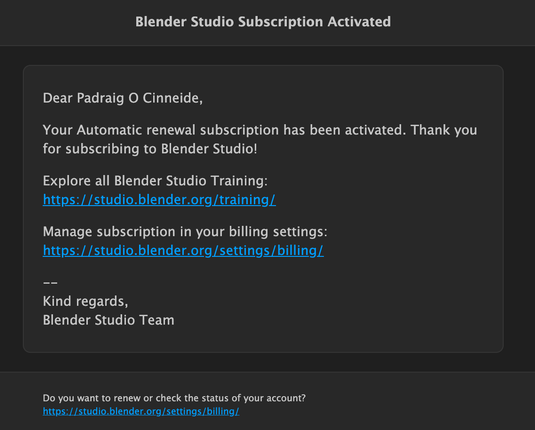
Task: Open the small footer billing settings link
Action: [141, 411]
